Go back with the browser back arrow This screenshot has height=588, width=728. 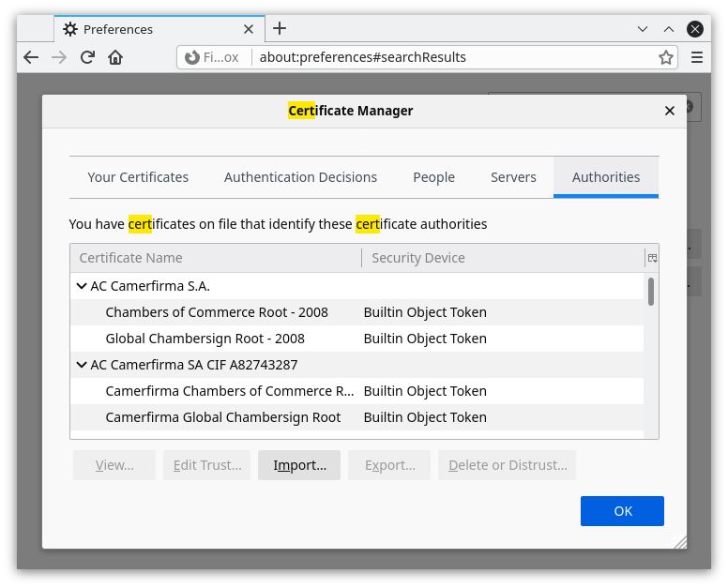tap(31, 57)
